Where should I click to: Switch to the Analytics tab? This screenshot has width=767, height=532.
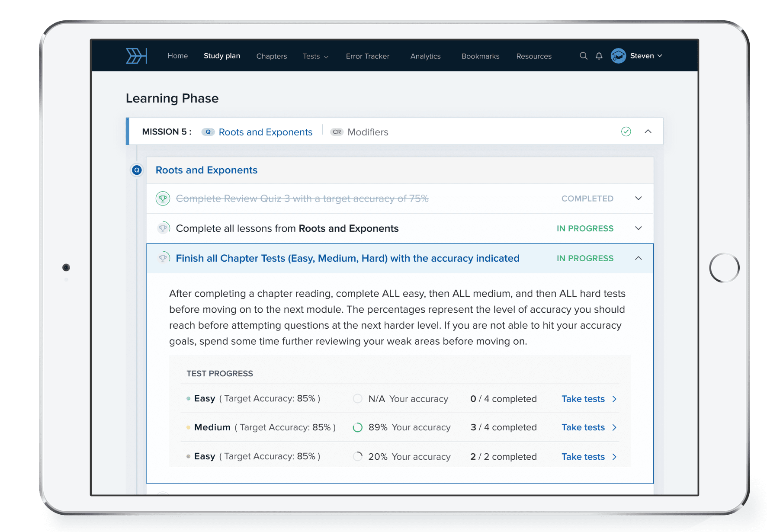(x=425, y=56)
